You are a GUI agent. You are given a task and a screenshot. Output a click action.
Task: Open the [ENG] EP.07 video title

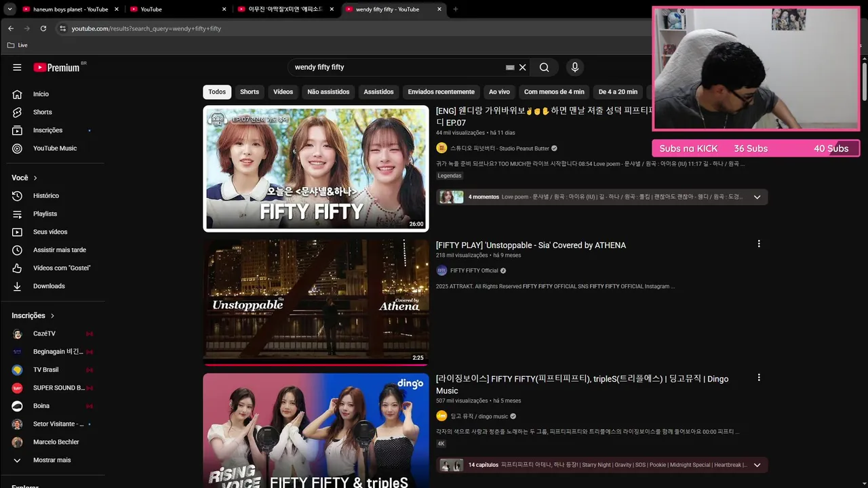point(545,117)
